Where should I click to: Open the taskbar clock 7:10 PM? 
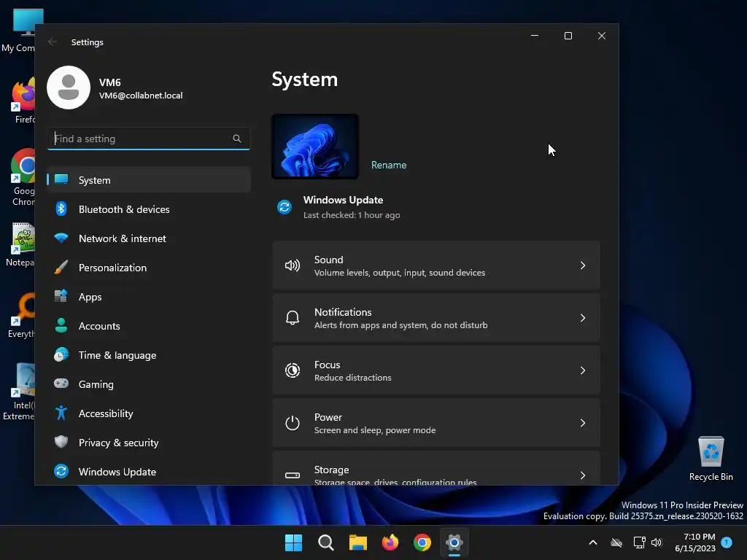point(695,542)
